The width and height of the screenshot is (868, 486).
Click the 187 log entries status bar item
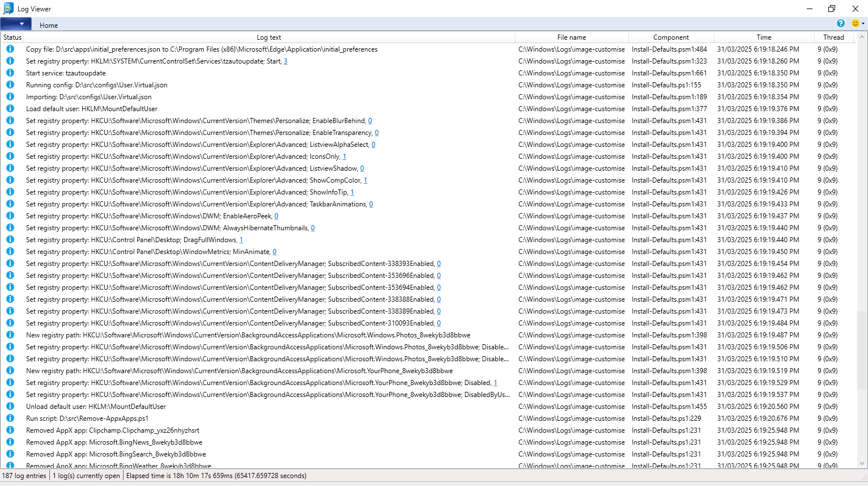24,476
